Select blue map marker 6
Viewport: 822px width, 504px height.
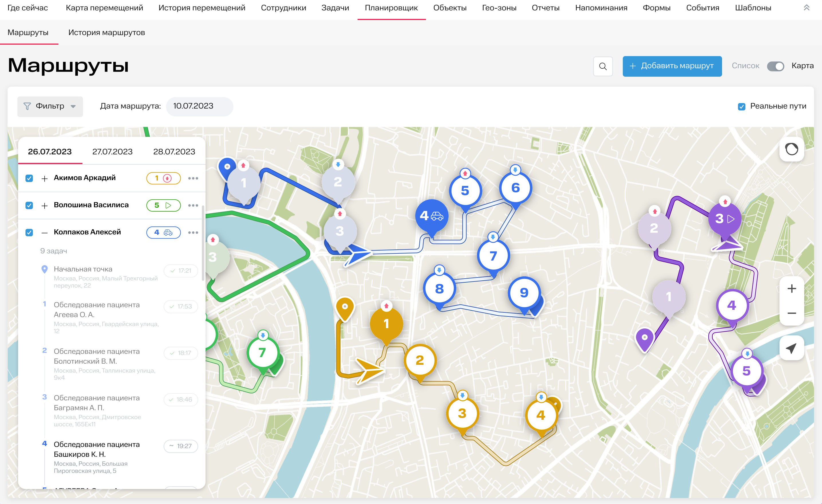[x=515, y=188]
